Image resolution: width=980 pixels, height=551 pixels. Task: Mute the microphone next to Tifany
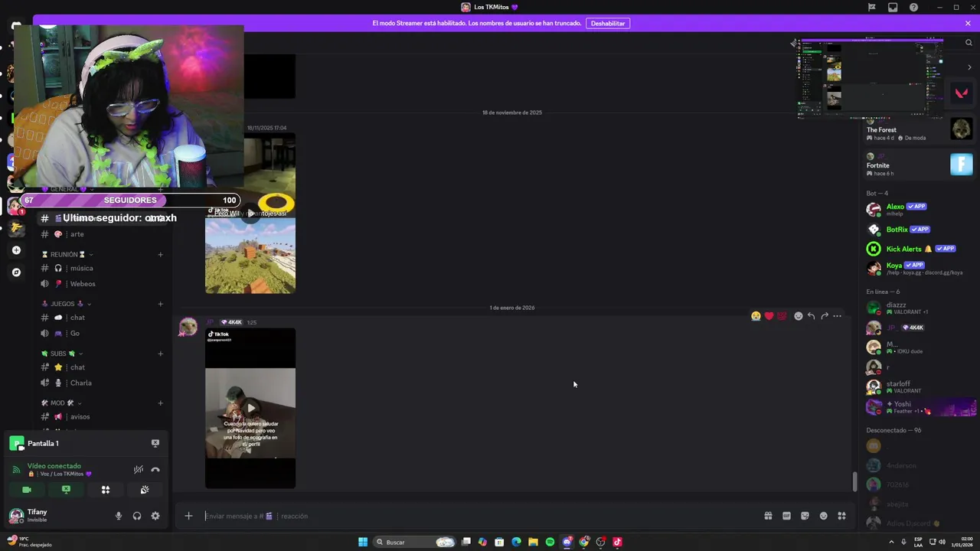coord(119,516)
